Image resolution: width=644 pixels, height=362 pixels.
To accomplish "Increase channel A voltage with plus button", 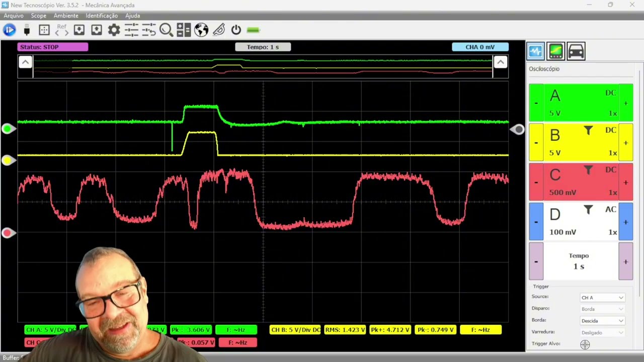I will tap(626, 103).
